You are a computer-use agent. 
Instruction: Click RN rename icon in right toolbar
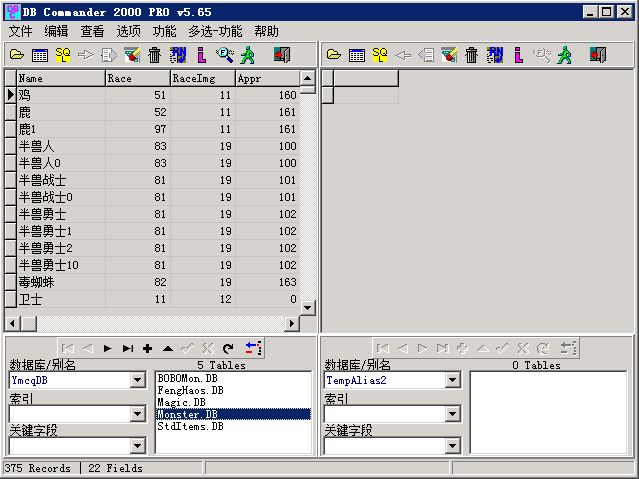coord(495,55)
